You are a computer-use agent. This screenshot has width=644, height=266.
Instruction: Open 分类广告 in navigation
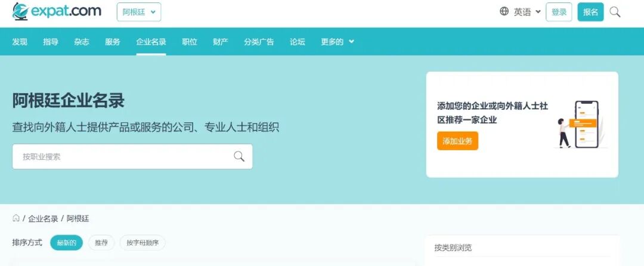tap(259, 42)
